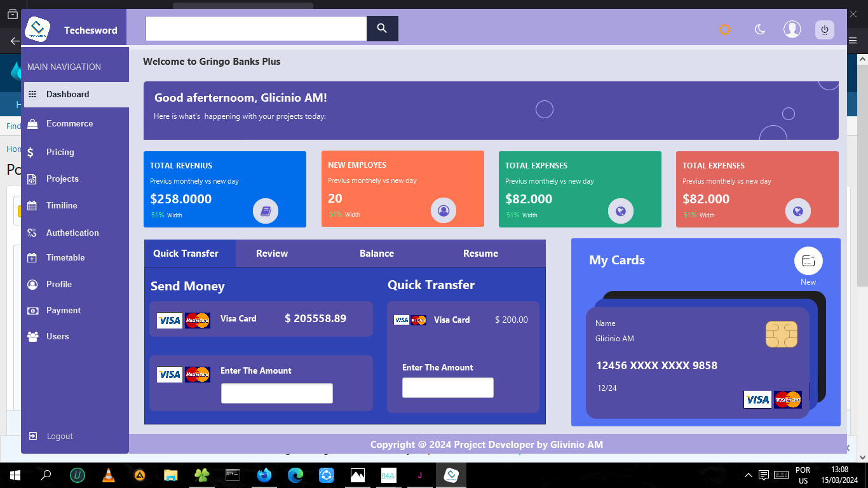The image size is (868, 488).
Task: Click the New Employes value 20
Action: point(335,198)
